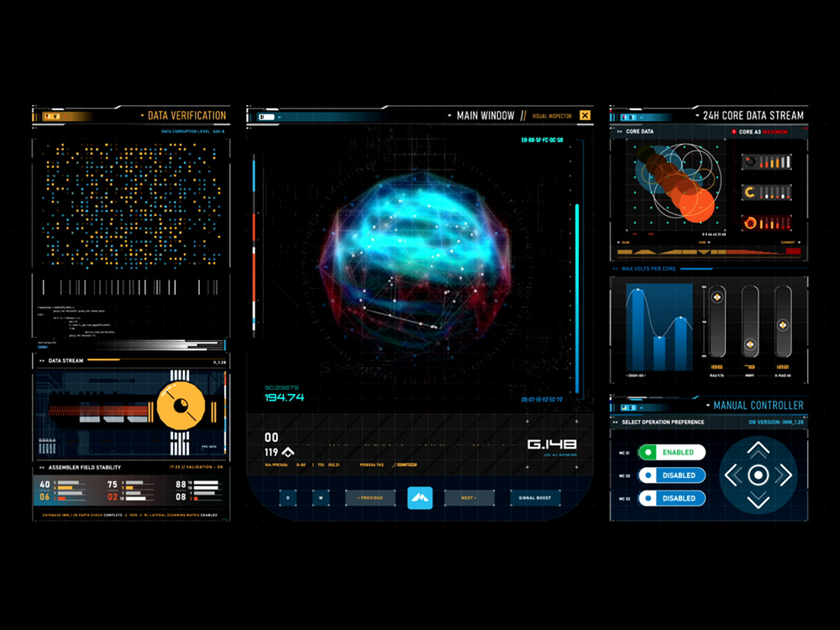Click the data corruption dot matrix
840x630 pixels.
click(x=131, y=205)
